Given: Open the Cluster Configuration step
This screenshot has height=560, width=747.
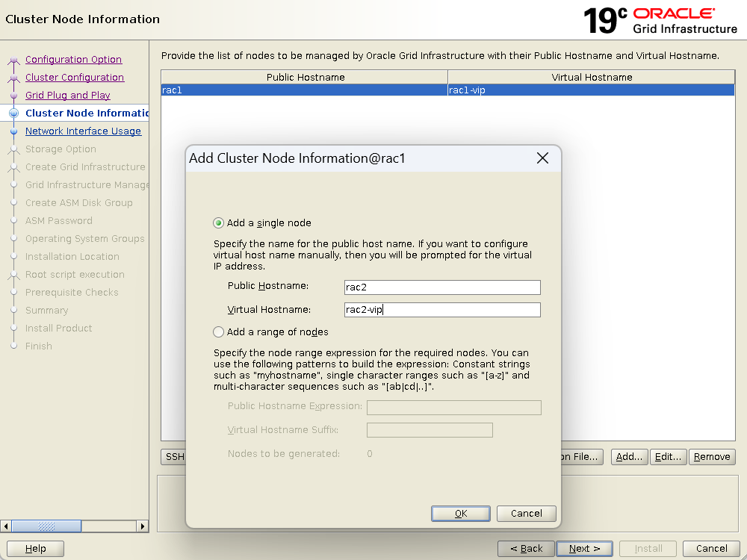Looking at the screenshot, I should pos(75,78).
